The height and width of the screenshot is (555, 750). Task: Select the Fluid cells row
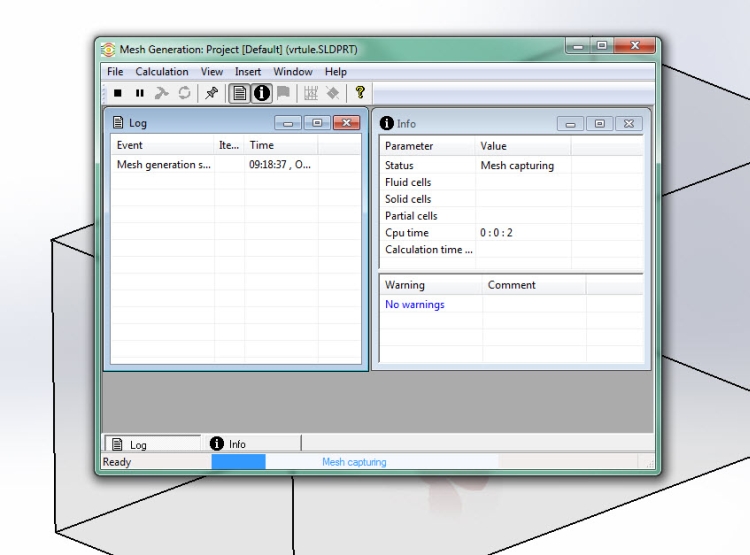point(511,182)
